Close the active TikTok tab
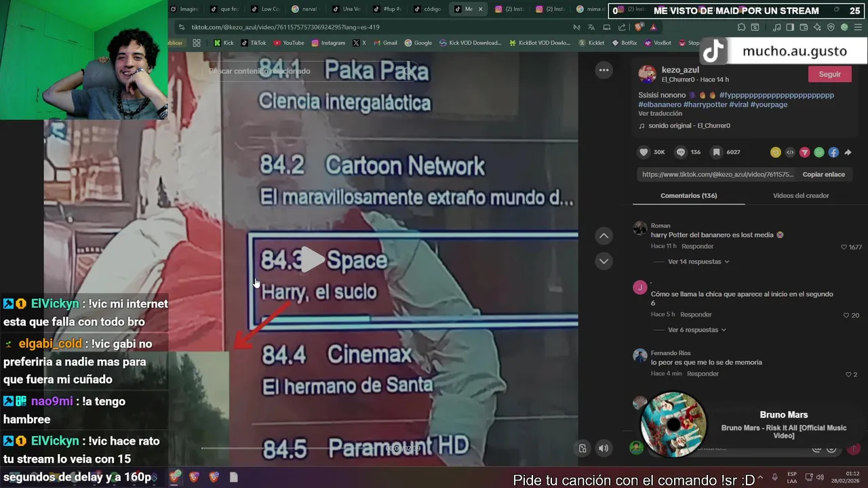Viewport: 868px width, 488px height. tap(481, 9)
